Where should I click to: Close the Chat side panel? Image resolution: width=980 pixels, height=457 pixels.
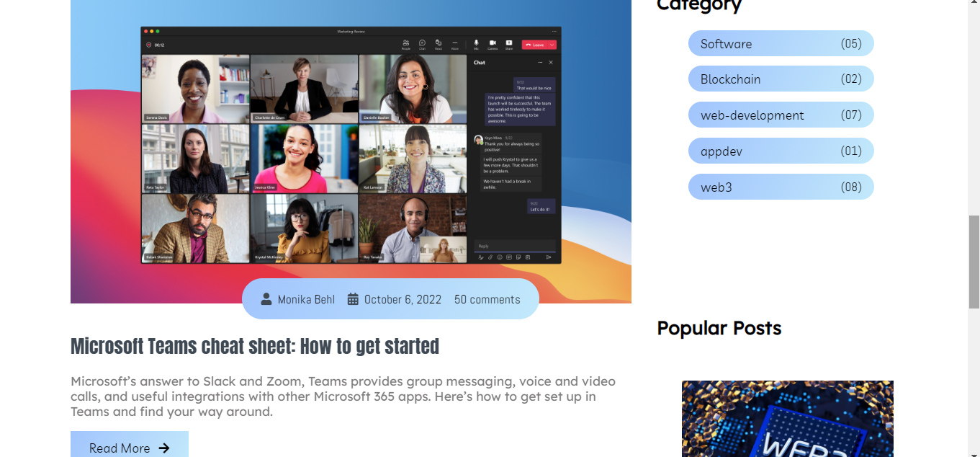coord(551,62)
